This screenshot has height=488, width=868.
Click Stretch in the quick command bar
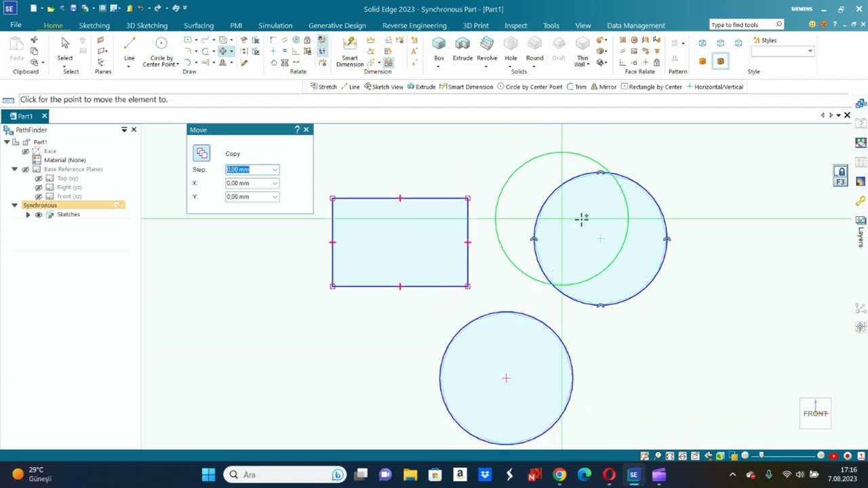pyautogui.click(x=323, y=87)
